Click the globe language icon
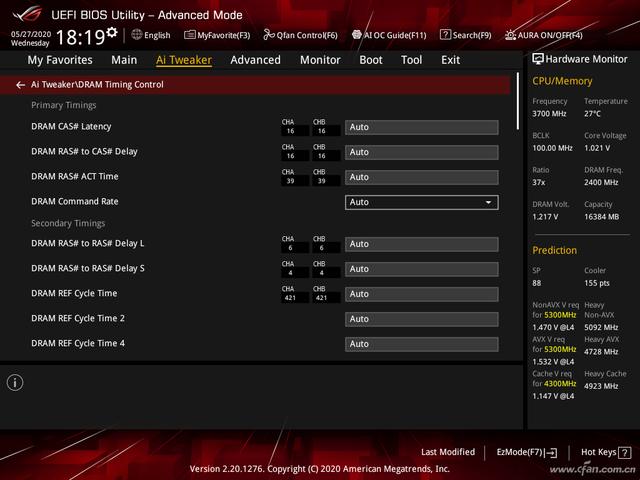 (137, 35)
